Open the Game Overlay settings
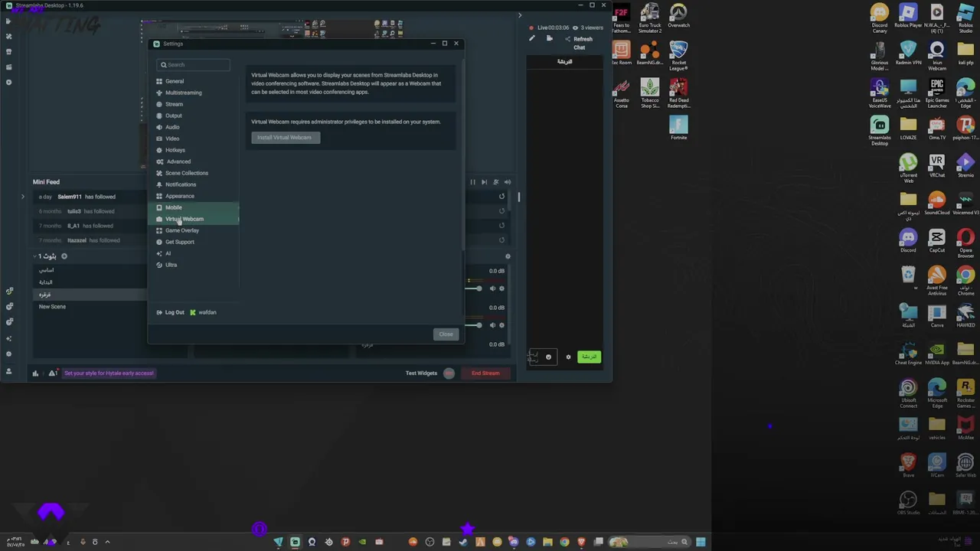This screenshot has height=551, width=980. [x=181, y=230]
